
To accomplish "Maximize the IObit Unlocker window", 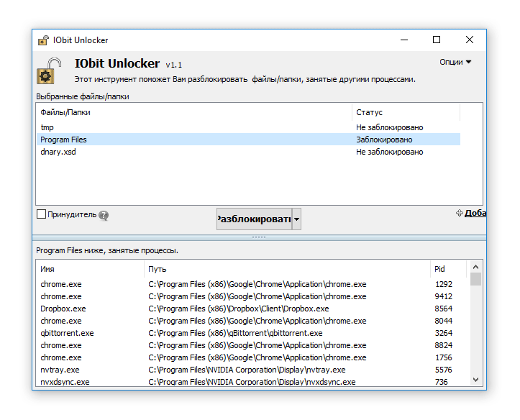I will coord(437,40).
